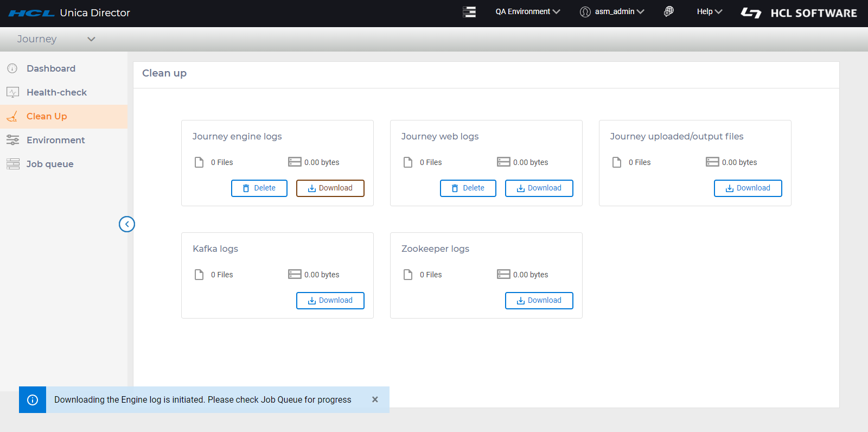Image resolution: width=868 pixels, height=432 pixels.
Task: Click the list/menu icon in top bar
Action: tap(469, 12)
